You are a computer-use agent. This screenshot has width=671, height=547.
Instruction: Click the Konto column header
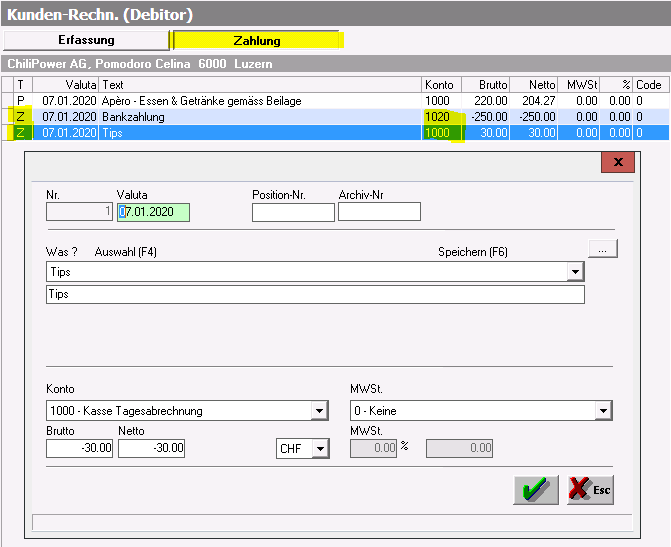[x=441, y=85]
